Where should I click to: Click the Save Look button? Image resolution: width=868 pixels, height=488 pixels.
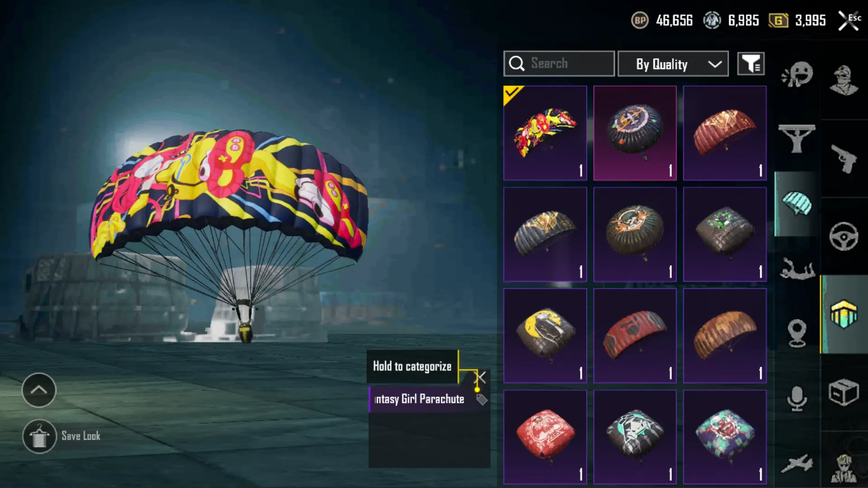pos(61,436)
